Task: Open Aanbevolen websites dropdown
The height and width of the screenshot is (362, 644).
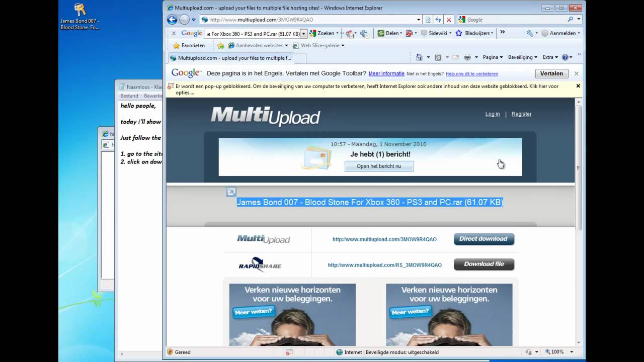Action: pyautogui.click(x=258, y=45)
